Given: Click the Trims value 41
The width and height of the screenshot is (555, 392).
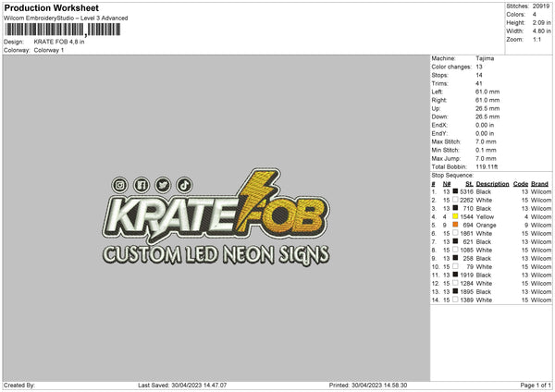Looking at the screenshot, I should 479,83.
